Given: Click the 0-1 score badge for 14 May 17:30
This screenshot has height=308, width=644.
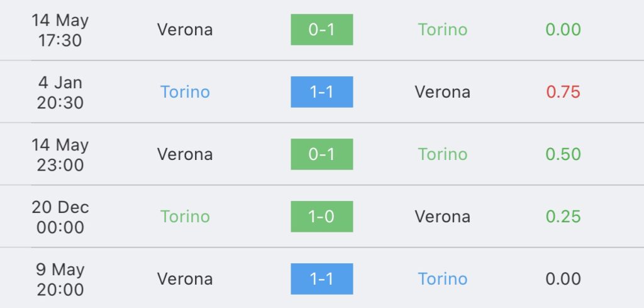Looking at the screenshot, I should click(x=321, y=30).
